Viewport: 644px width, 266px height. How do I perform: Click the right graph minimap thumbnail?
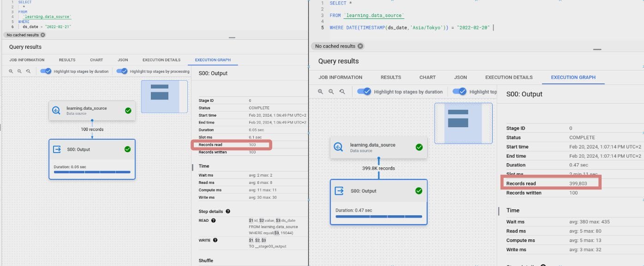pos(463,123)
